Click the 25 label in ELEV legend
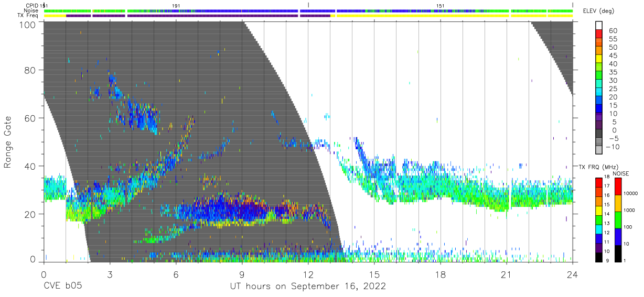 pyautogui.click(x=613, y=89)
